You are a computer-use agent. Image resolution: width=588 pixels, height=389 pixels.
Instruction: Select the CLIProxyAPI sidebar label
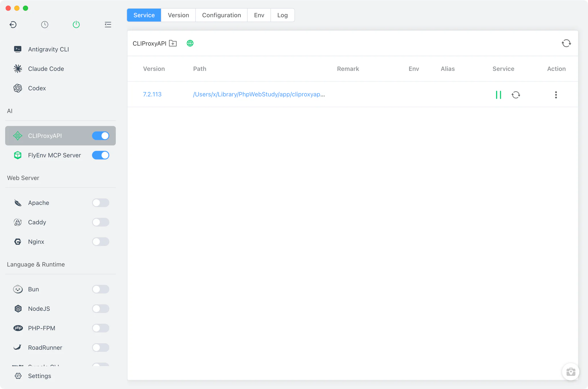(45, 136)
